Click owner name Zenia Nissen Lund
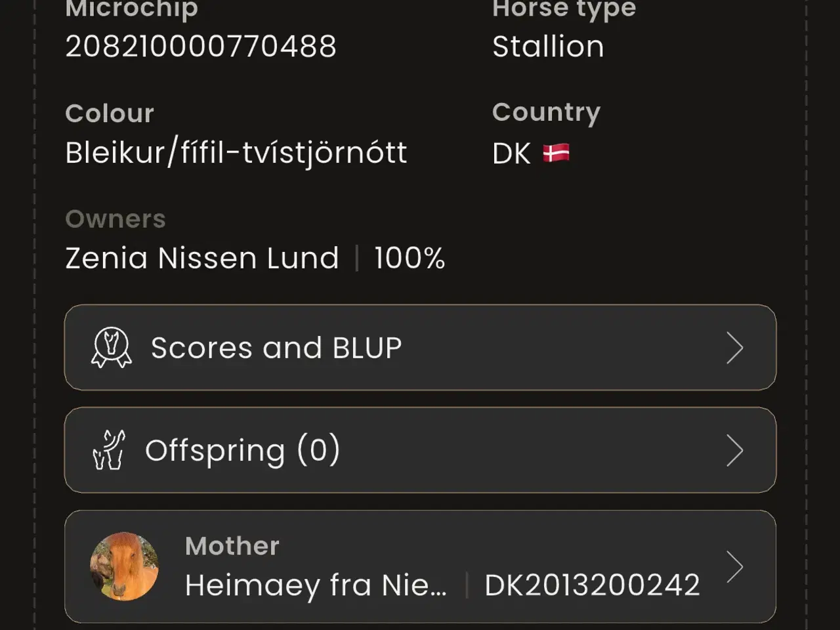 [201, 258]
